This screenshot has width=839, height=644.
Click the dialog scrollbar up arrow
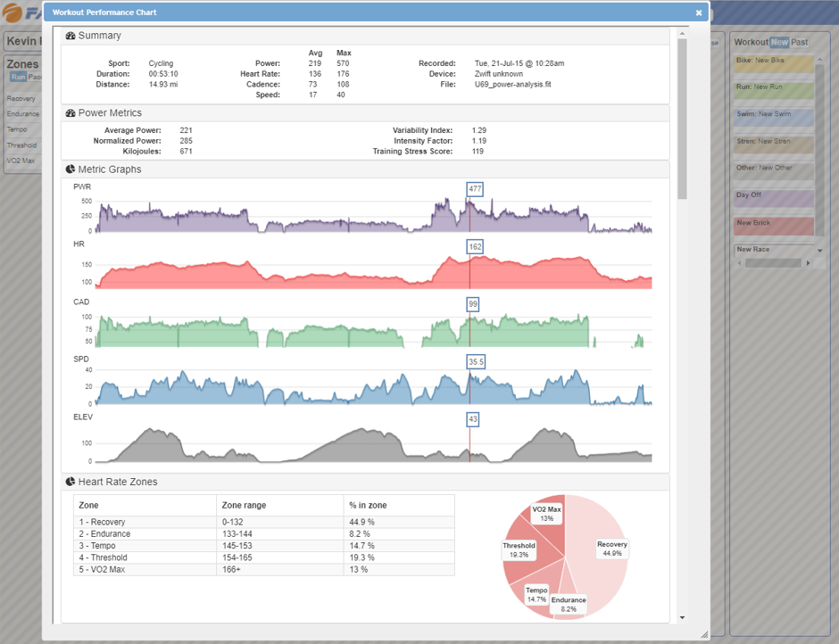tap(682, 32)
